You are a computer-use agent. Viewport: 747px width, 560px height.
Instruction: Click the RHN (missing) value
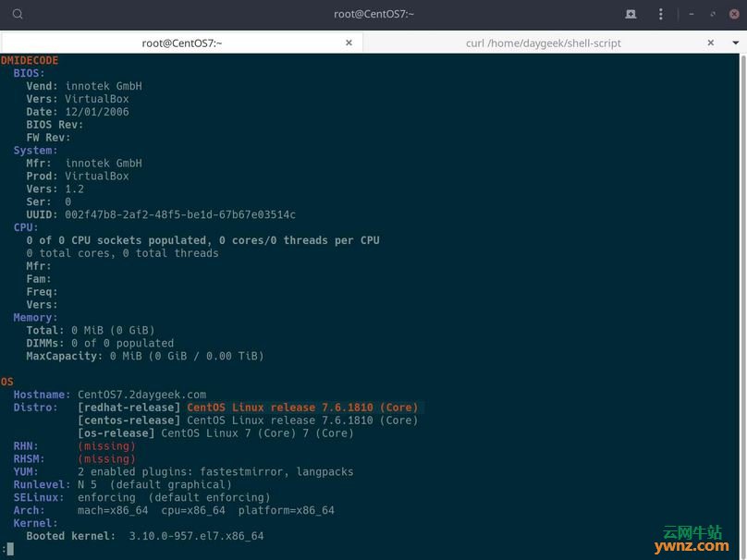click(x=106, y=446)
